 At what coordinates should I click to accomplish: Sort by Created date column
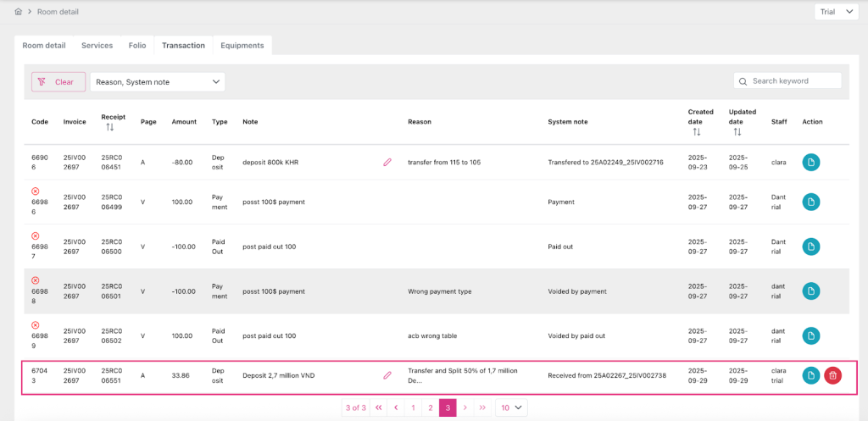coord(697,132)
